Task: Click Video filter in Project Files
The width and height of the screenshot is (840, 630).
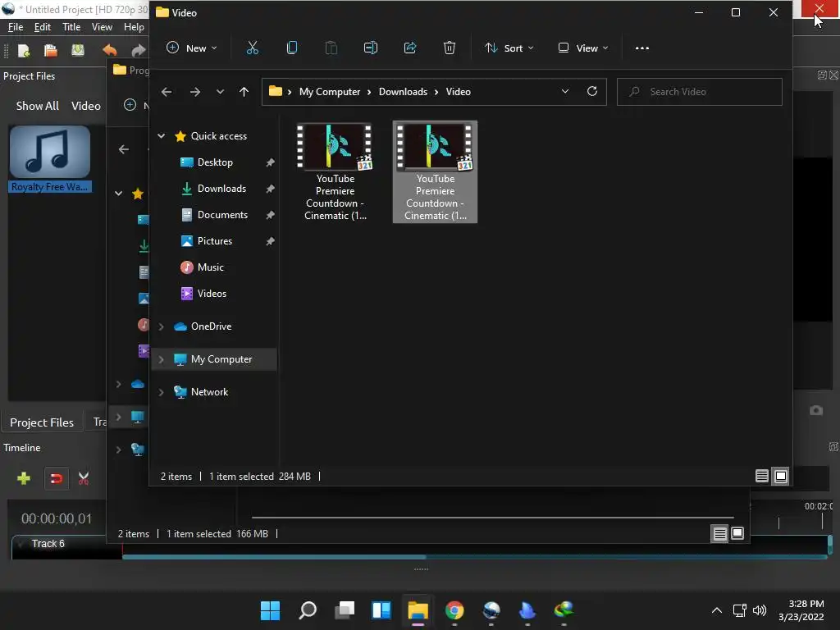Action: coord(85,106)
